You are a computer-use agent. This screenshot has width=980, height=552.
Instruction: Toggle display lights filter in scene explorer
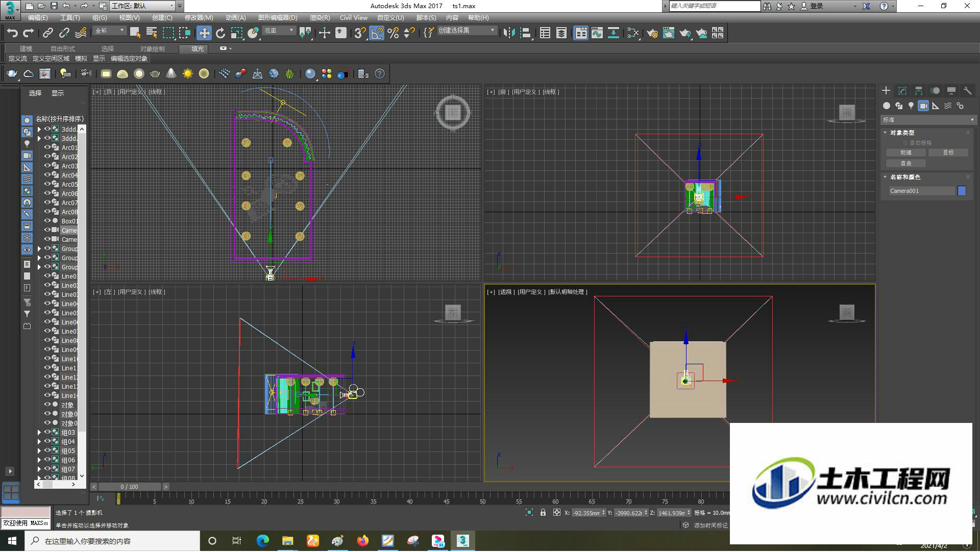click(27, 144)
